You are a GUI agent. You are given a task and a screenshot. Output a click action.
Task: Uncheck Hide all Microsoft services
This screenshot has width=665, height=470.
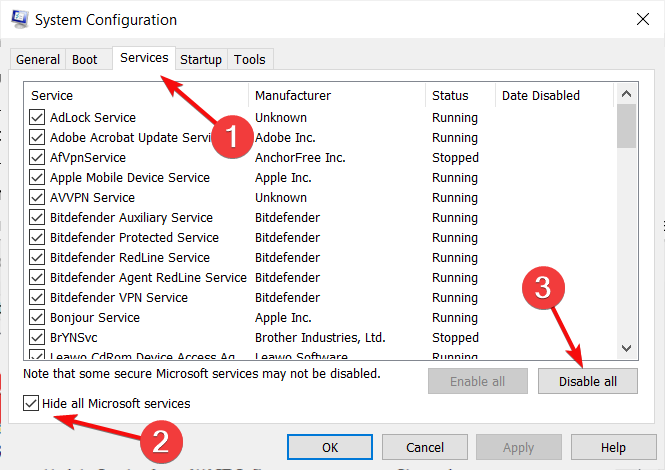point(31,404)
